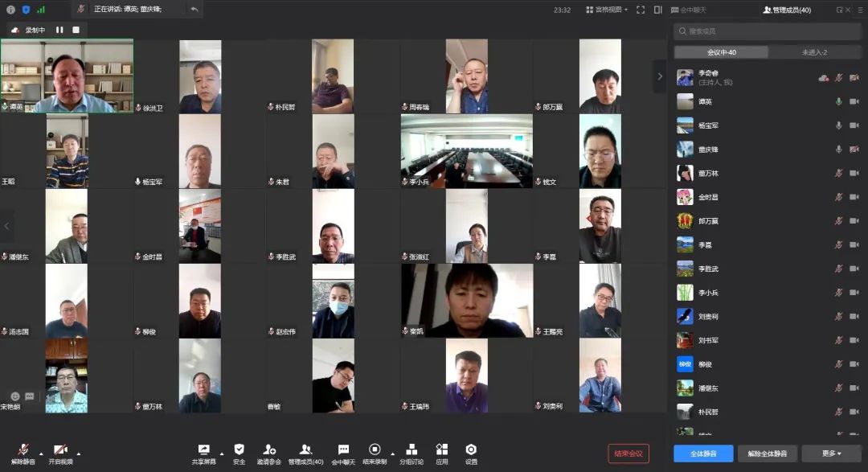Click the 邀请参会 invite icon
Viewport: 868px width, 472px height.
[269, 450]
